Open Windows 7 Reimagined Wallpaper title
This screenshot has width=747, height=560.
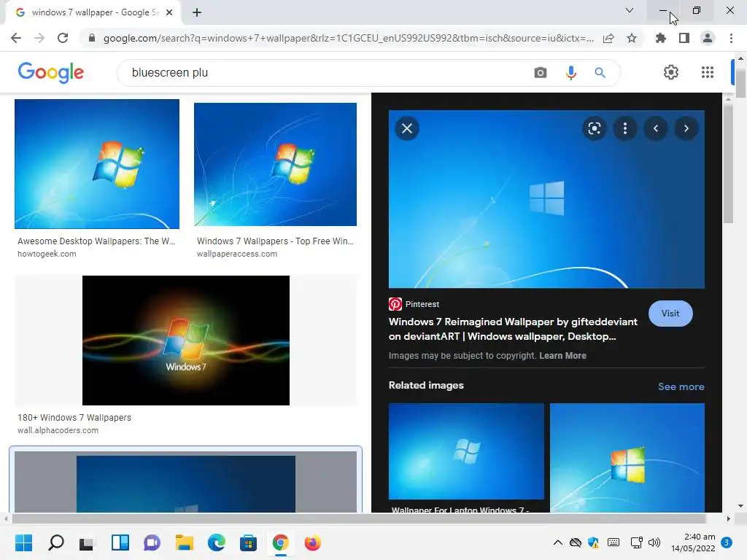coord(513,329)
